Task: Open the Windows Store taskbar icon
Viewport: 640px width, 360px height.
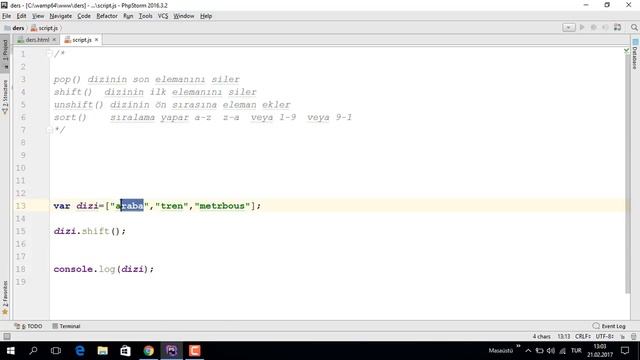Action: (x=125, y=351)
